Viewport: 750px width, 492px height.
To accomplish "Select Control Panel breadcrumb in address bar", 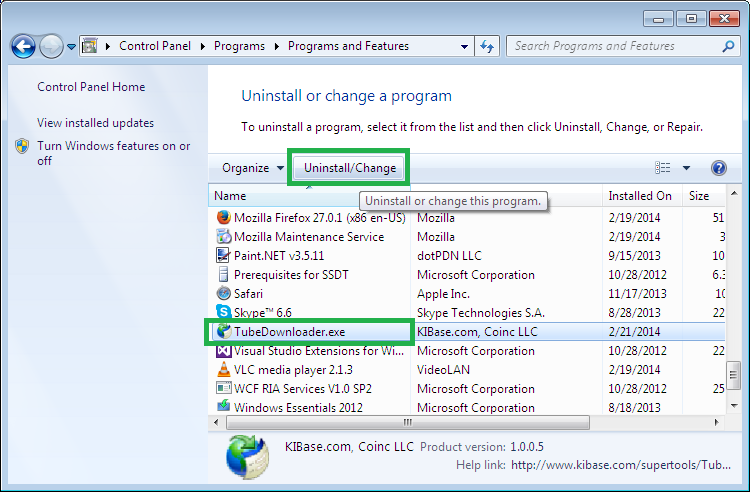I will [154, 46].
